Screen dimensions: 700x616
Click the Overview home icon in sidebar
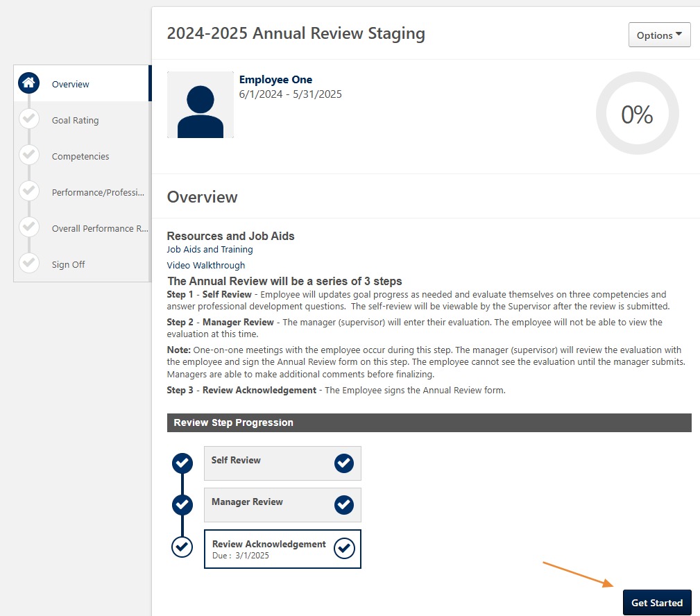28,83
